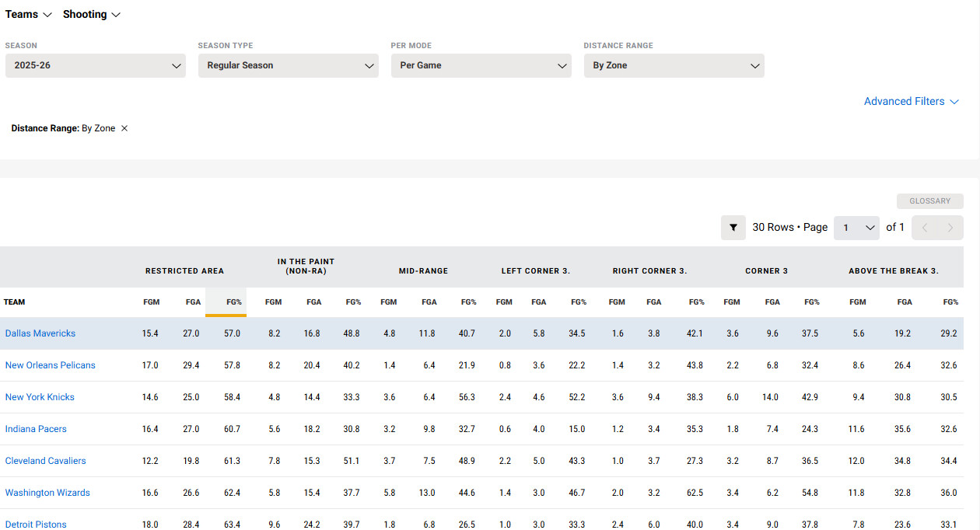The height and width of the screenshot is (530, 980).
Task: Expand Advanced Filters
Action: (x=912, y=102)
